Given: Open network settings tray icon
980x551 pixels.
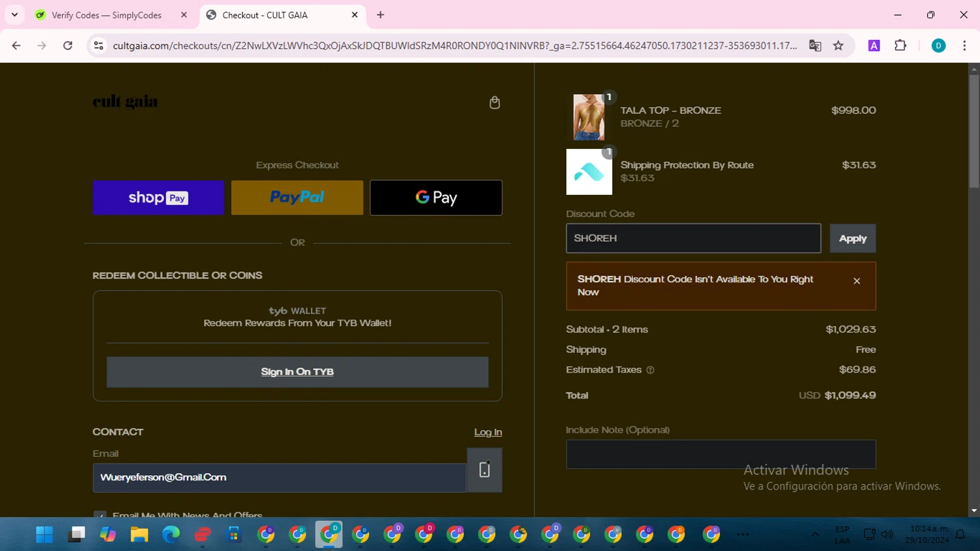Looking at the screenshot, I should [870, 535].
